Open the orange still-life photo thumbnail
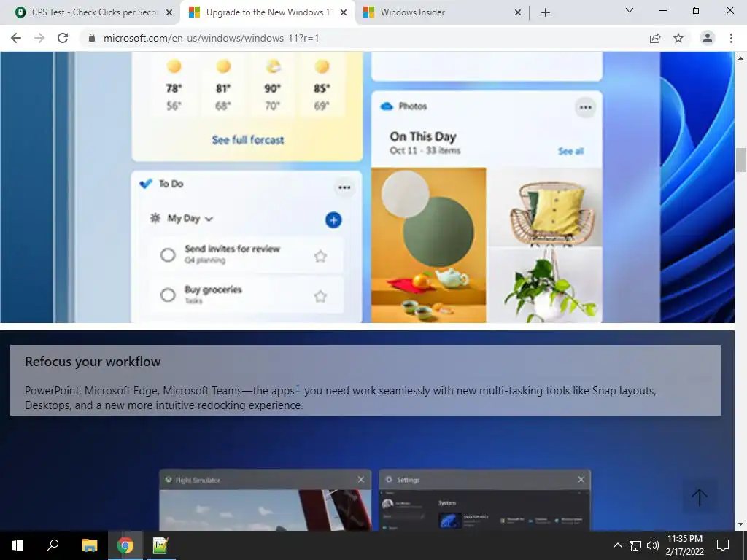The height and width of the screenshot is (560, 747). [x=429, y=245]
